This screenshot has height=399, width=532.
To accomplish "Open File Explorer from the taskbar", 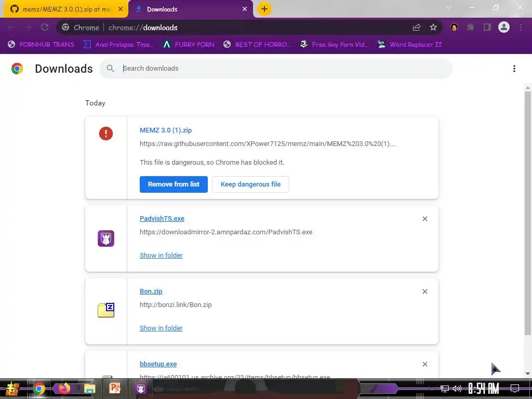I will (x=89, y=389).
